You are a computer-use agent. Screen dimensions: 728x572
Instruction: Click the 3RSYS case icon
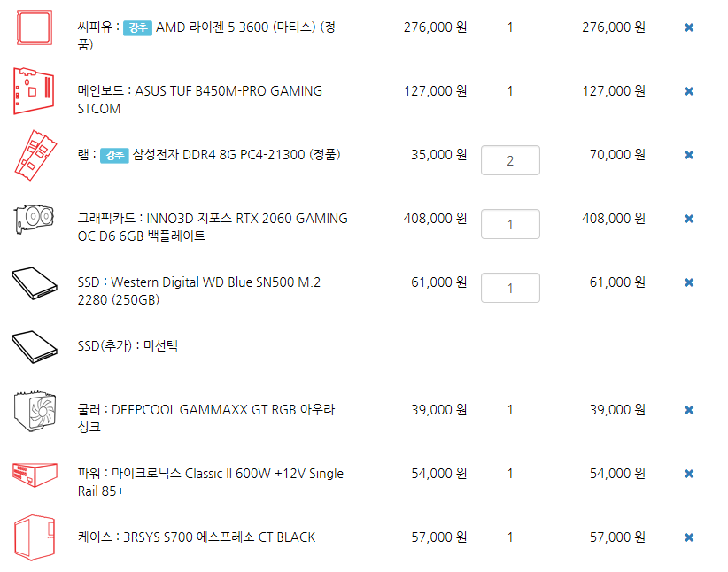[x=35, y=537]
